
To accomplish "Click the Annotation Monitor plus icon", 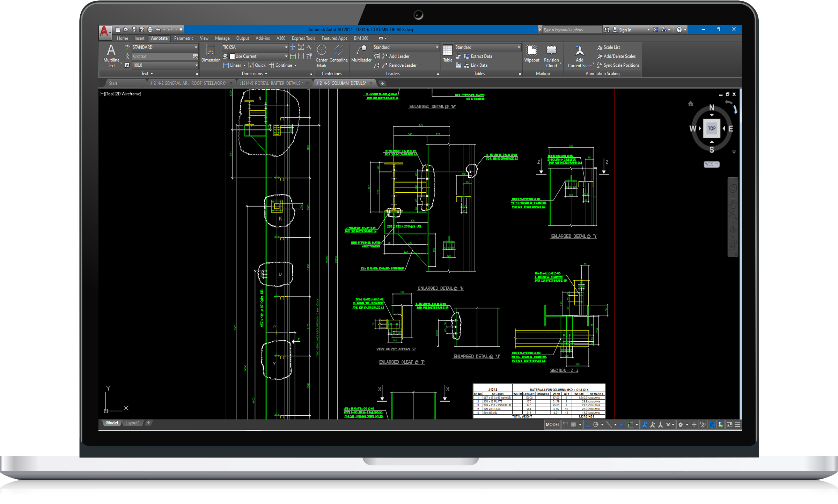I will [x=694, y=425].
